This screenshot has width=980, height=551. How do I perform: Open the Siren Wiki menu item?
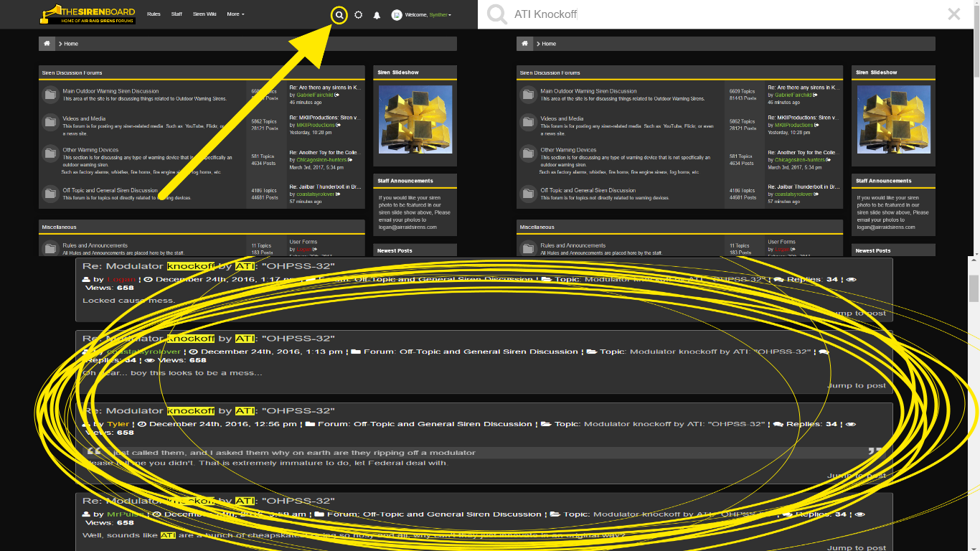(204, 14)
